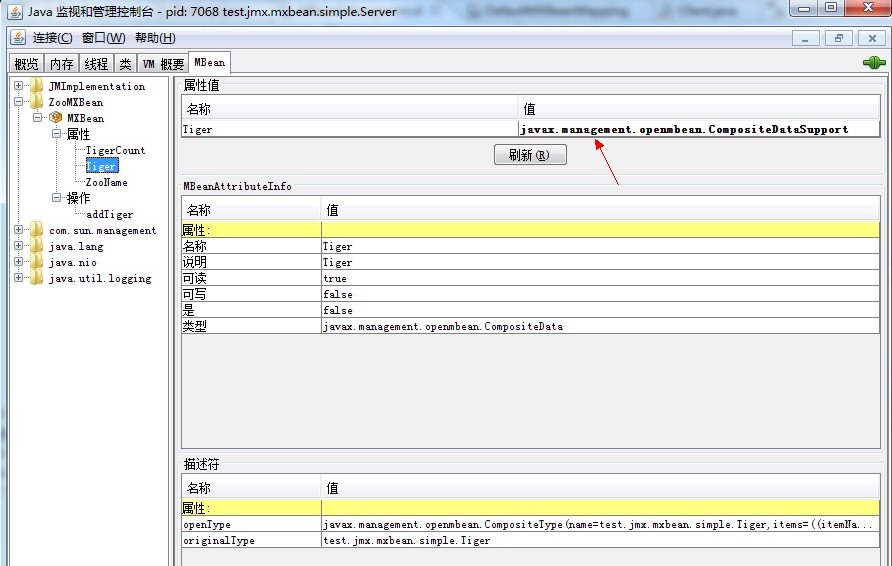Click the Java icon beside 连接 menu
The image size is (892, 566).
(18, 38)
